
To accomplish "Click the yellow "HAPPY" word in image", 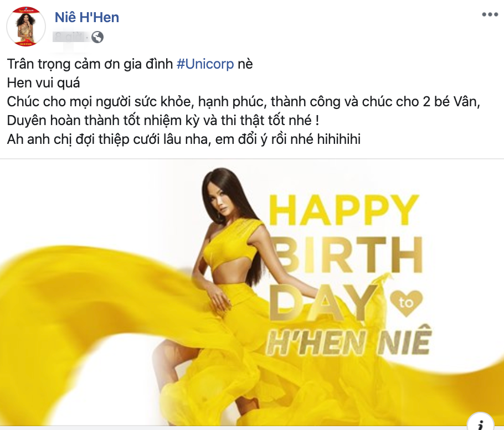I will click(x=344, y=210).
